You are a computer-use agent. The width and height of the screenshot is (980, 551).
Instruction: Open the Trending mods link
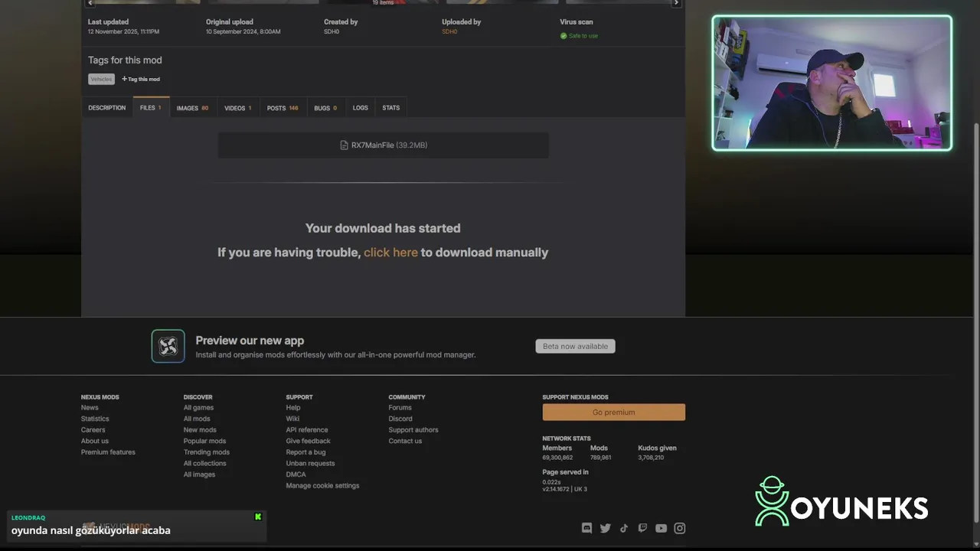[207, 452]
